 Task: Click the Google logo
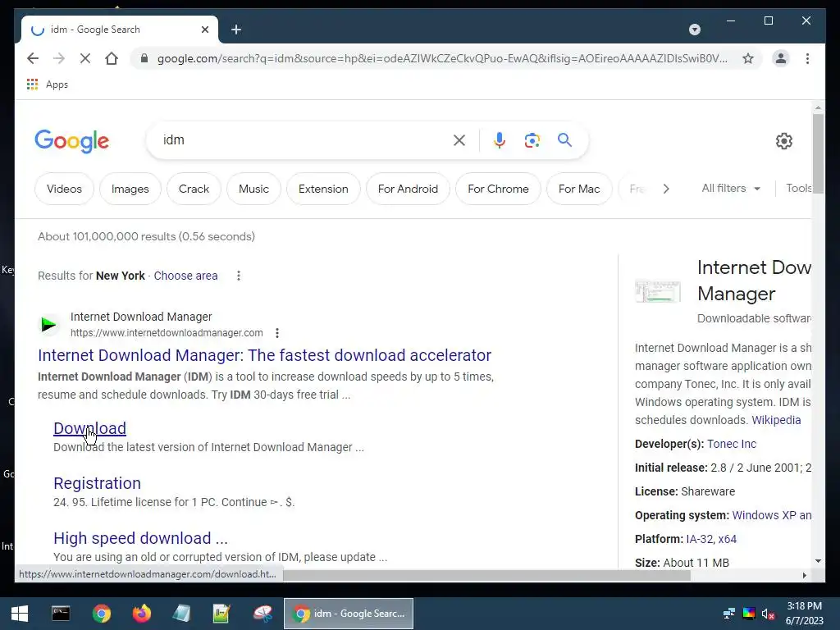(72, 141)
